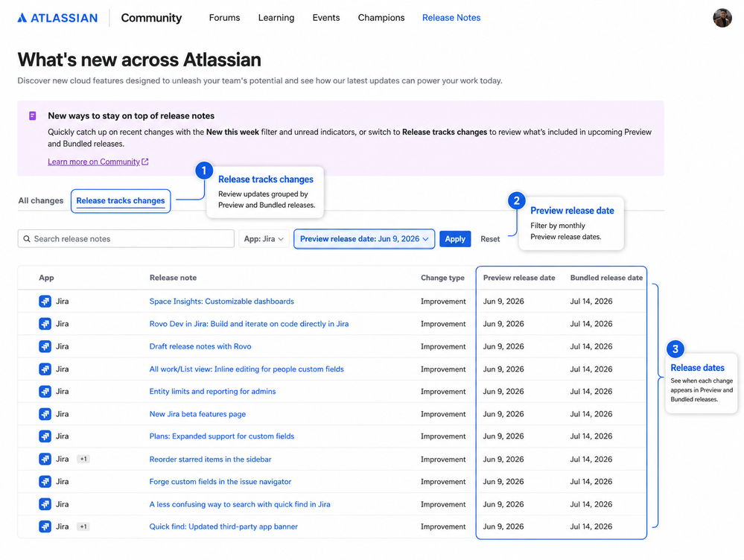This screenshot has width=744, height=560.
Task: Open less confusing quick find search note
Action: pos(240,504)
